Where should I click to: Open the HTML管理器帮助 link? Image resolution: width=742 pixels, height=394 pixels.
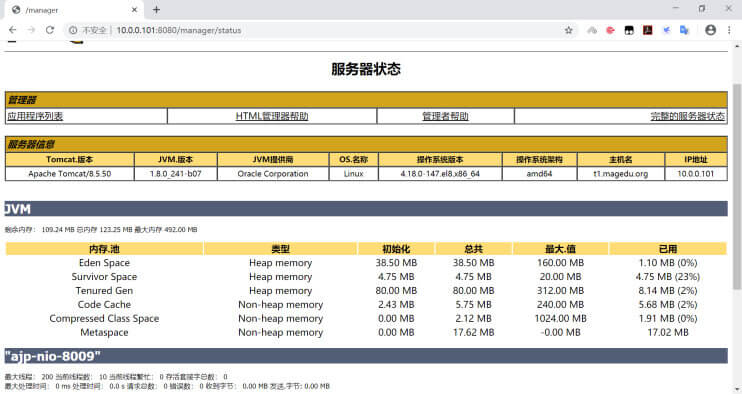click(272, 116)
